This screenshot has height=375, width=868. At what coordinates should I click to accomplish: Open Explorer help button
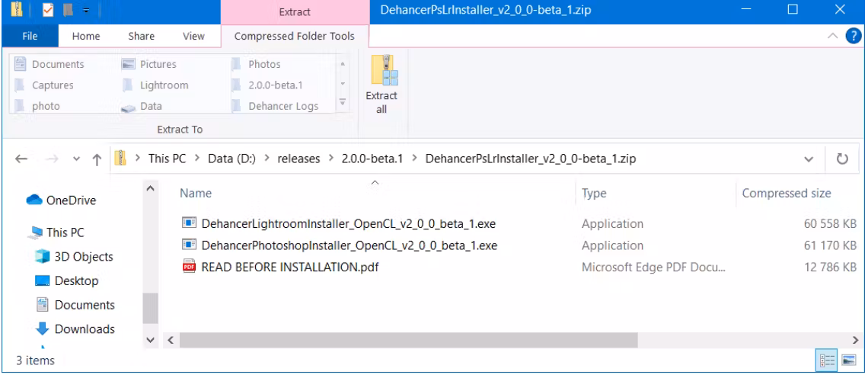854,36
